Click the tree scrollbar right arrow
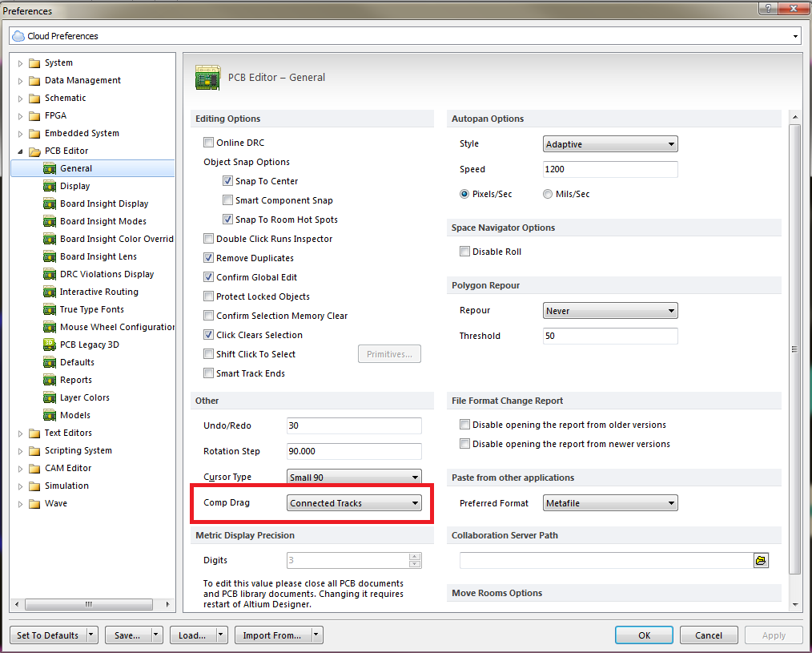 click(167, 604)
